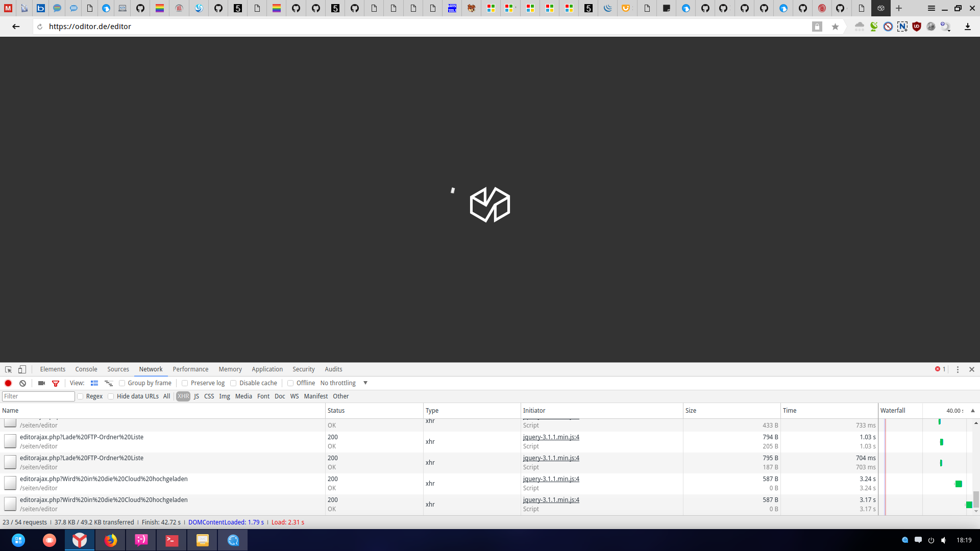Click the Filter text input

tap(38, 396)
